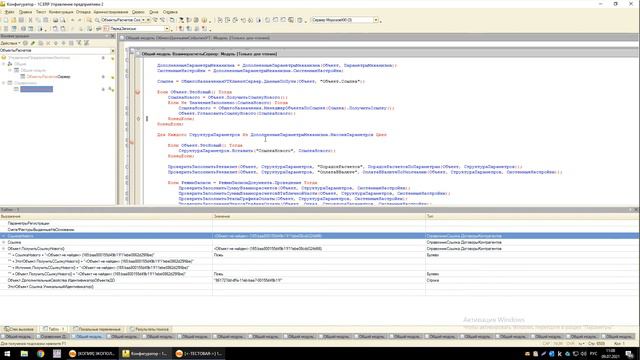
Task: Switch to the [КОПИЯ] ЭКОПОЛ... taskbar app
Action: coord(92,353)
